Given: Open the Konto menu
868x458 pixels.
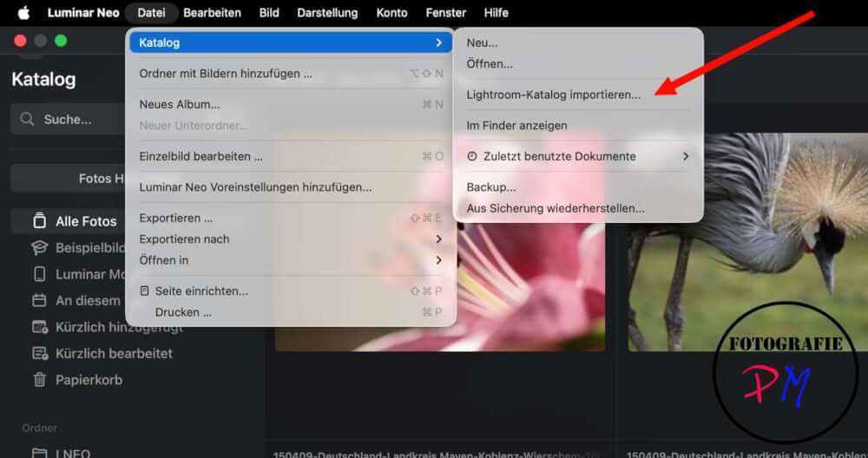Looking at the screenshot, I should click(x=392, y=13).
